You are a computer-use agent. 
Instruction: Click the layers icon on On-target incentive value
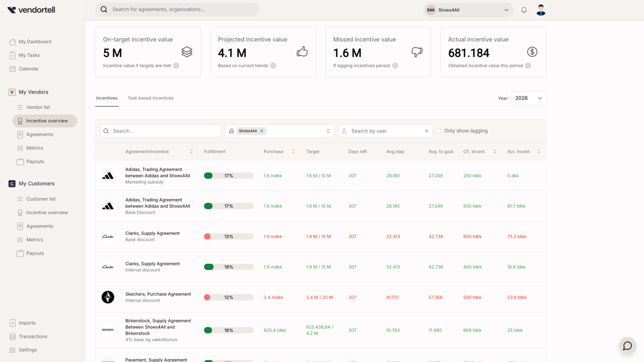(187, 51)
